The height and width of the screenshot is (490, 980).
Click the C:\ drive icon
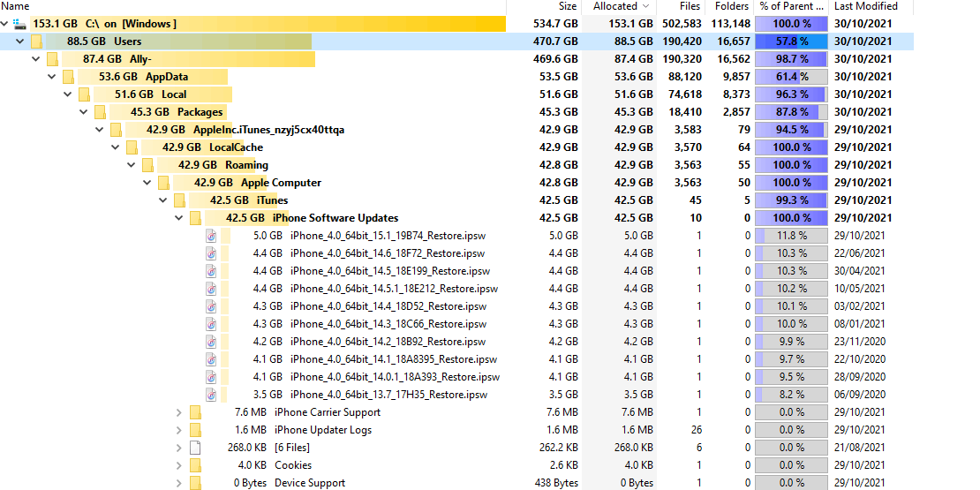[x=20, y=24]
